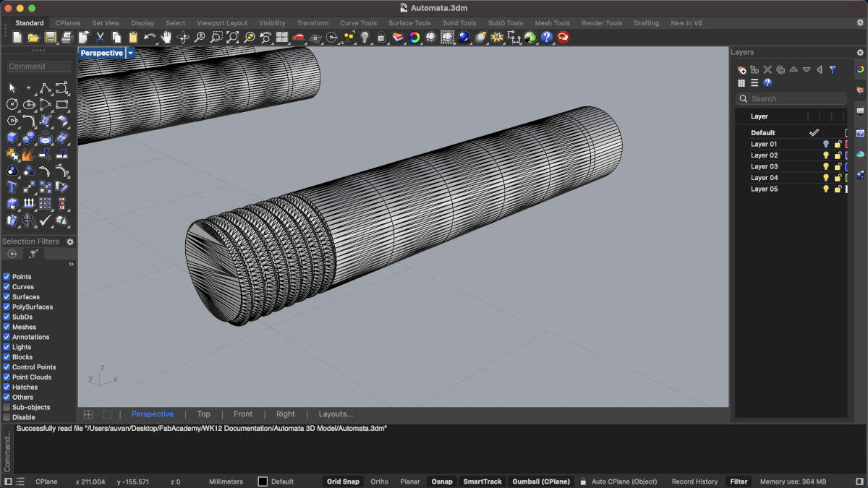Click the Save file icon in toolbar

click(x=50, y=37)
